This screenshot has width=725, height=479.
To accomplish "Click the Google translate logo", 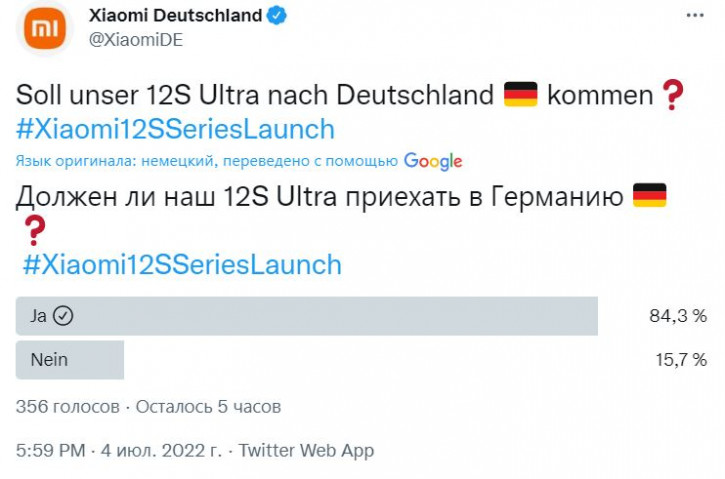I will pyautogui.click(x=433, y=161).
